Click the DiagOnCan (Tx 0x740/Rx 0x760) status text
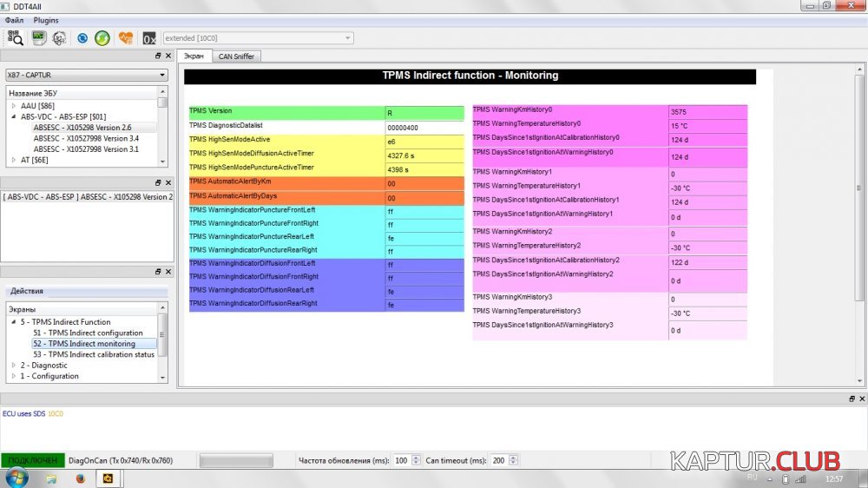The height and width of the screenshot is (488, 868). pos(121,461)
